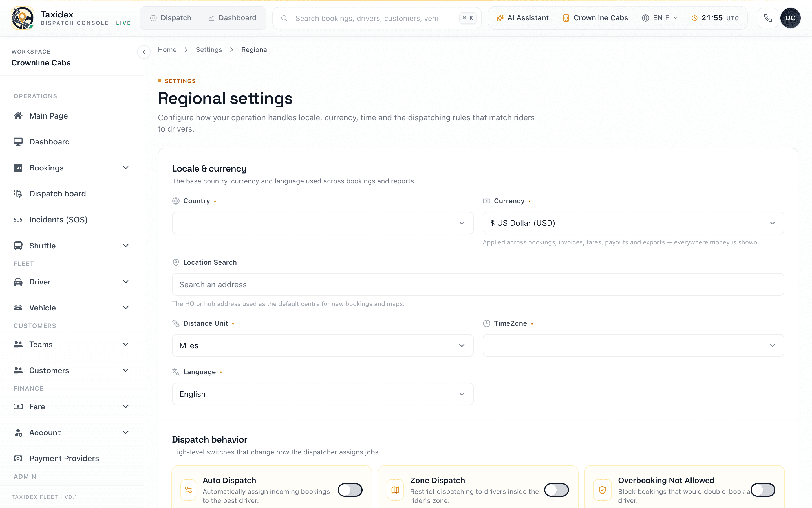Open the TimeZone dropdown
This screenshot has width=812, height=508.
[x=633, y=345]
